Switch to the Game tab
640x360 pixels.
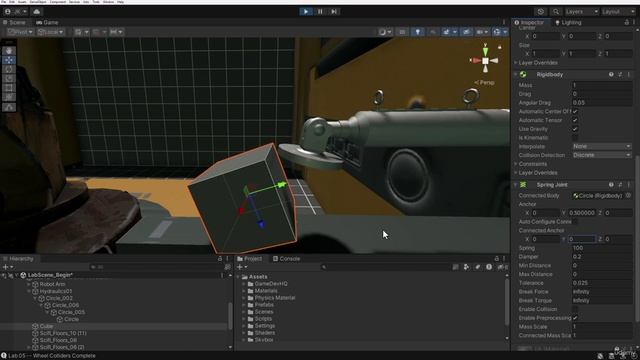[x=47, y=22]
